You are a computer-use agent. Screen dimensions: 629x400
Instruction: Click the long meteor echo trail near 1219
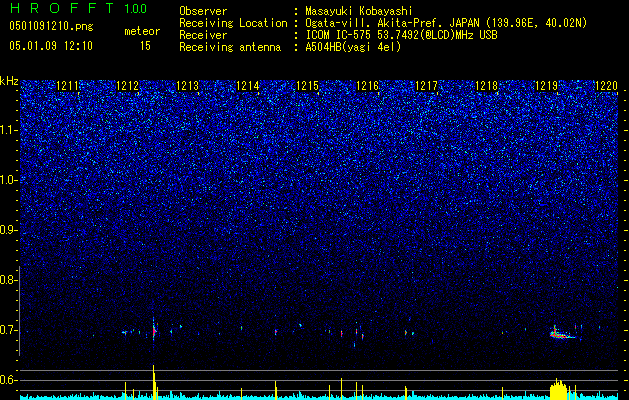coord(562,334)
